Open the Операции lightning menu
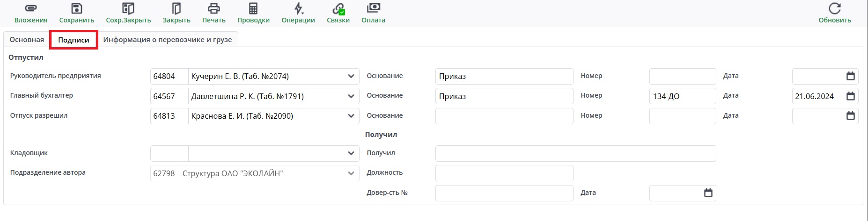The width and height of the screenshot is (868, 221). pyautogui.click(x=298, y=9)
